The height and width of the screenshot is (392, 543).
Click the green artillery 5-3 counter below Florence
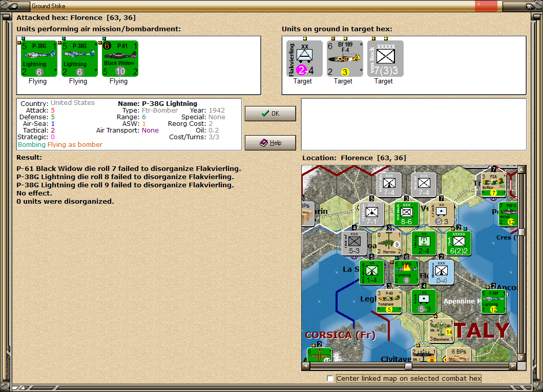[x=424, y=301]
